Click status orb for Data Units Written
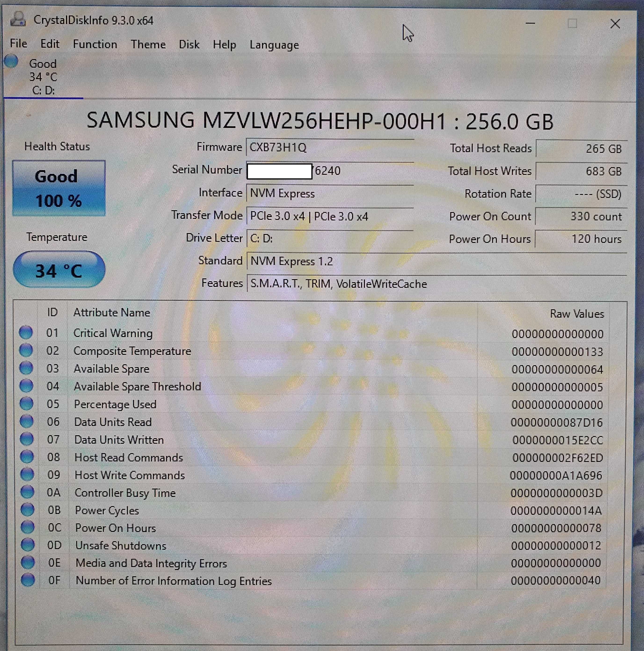 point(27,439)
